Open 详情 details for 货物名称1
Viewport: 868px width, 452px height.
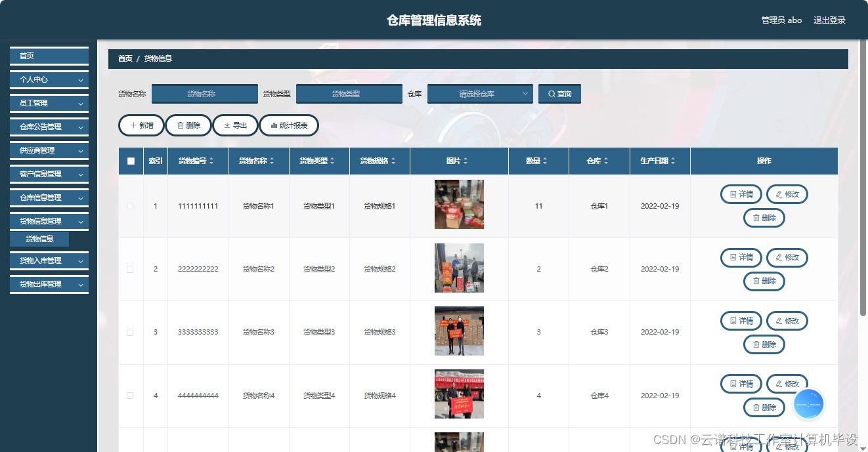point(741,194)
